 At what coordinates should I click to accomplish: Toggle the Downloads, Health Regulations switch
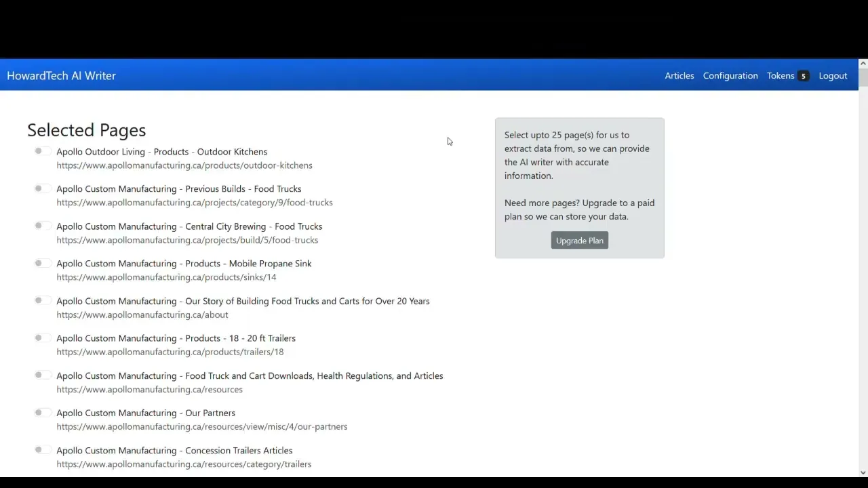tap(42, 375)
